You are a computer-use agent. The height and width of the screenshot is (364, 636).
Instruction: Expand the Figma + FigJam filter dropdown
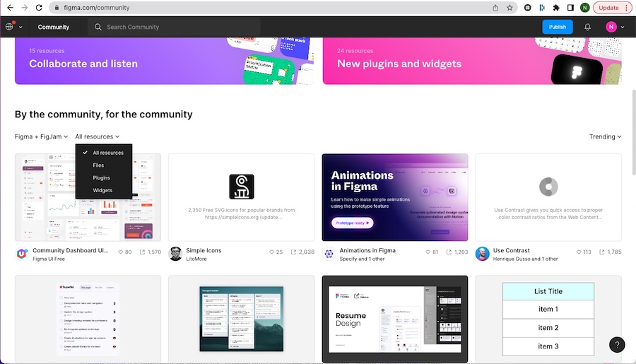click(x=41, y=136)
